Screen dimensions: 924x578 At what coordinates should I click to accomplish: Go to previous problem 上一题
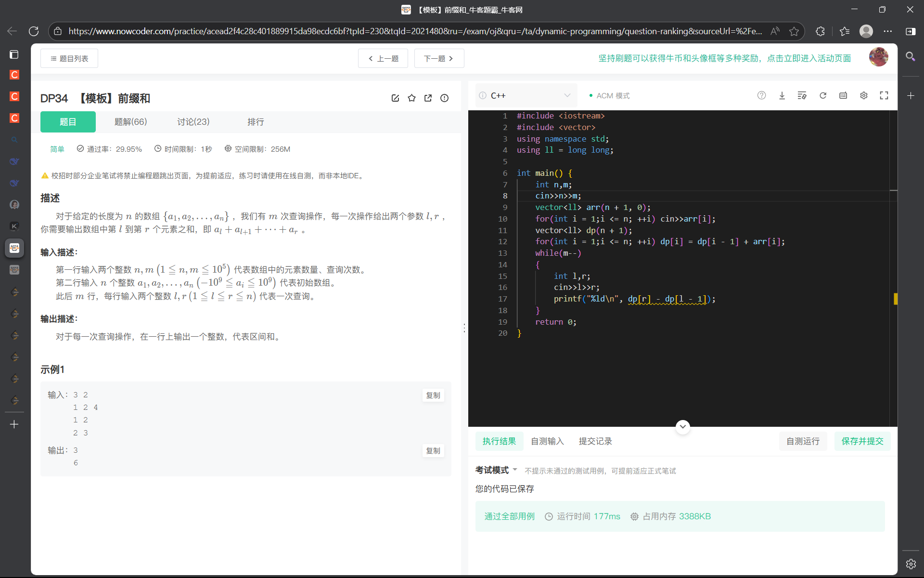click(383, 58)
